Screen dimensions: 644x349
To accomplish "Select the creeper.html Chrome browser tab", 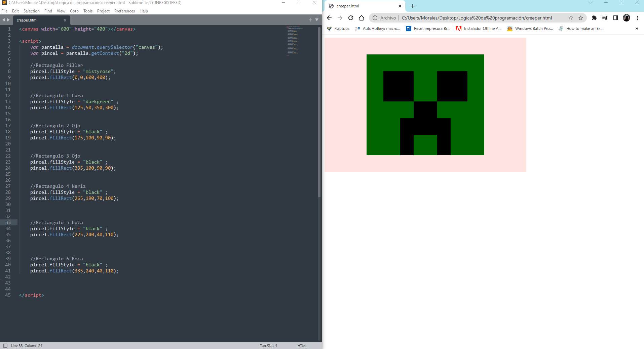I will [365, 6].
